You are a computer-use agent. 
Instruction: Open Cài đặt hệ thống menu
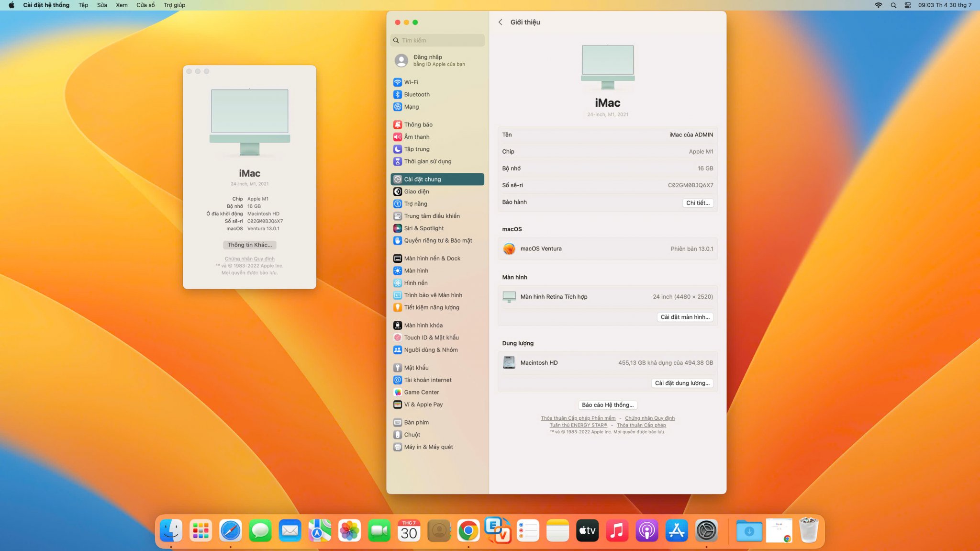pyautogui.click(x=46, y=5)
